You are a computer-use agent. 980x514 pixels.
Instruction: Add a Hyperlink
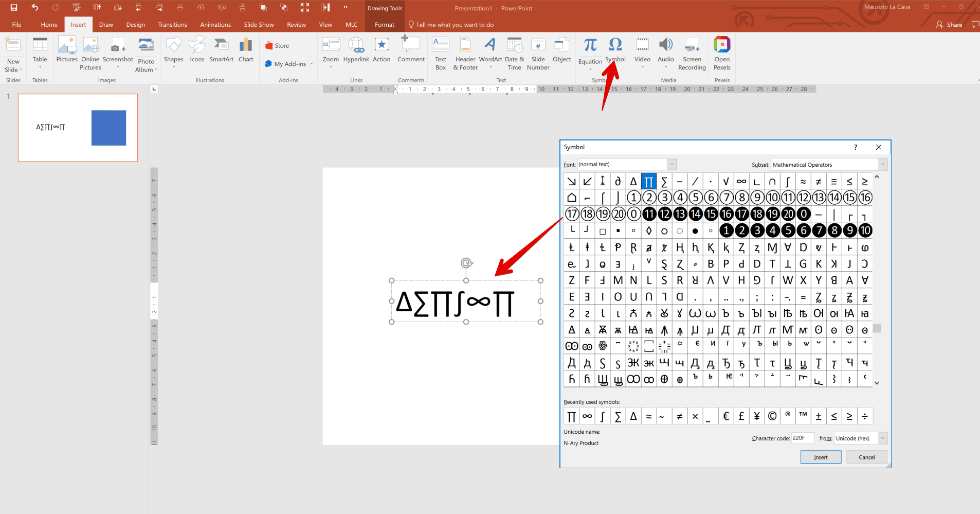coord(356,49)
